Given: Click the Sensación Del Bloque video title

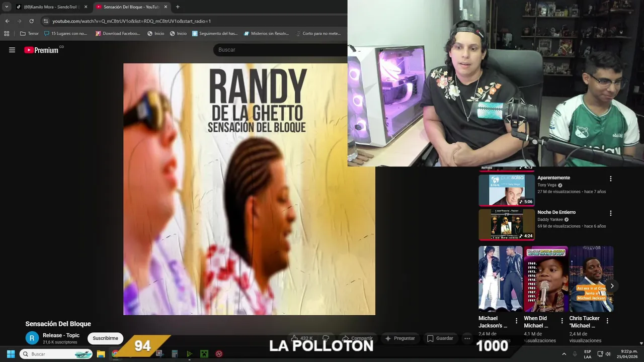Looking at the screenshot, I should [58, 324].
